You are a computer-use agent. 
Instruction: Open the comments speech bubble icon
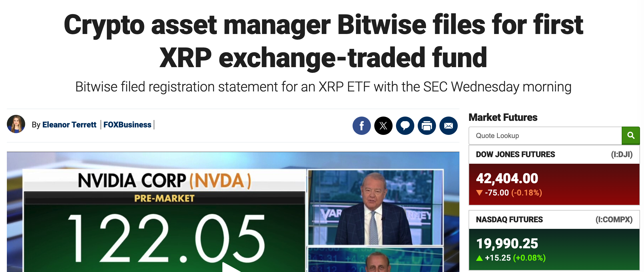[x=405, y=126]
